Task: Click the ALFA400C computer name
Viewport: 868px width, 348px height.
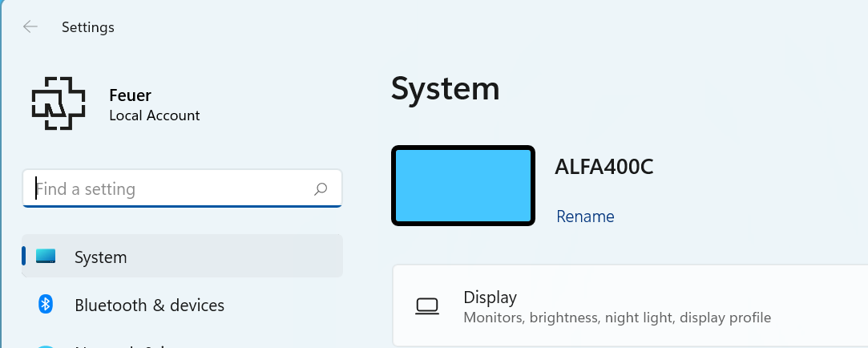Action: tap(604, 167)
